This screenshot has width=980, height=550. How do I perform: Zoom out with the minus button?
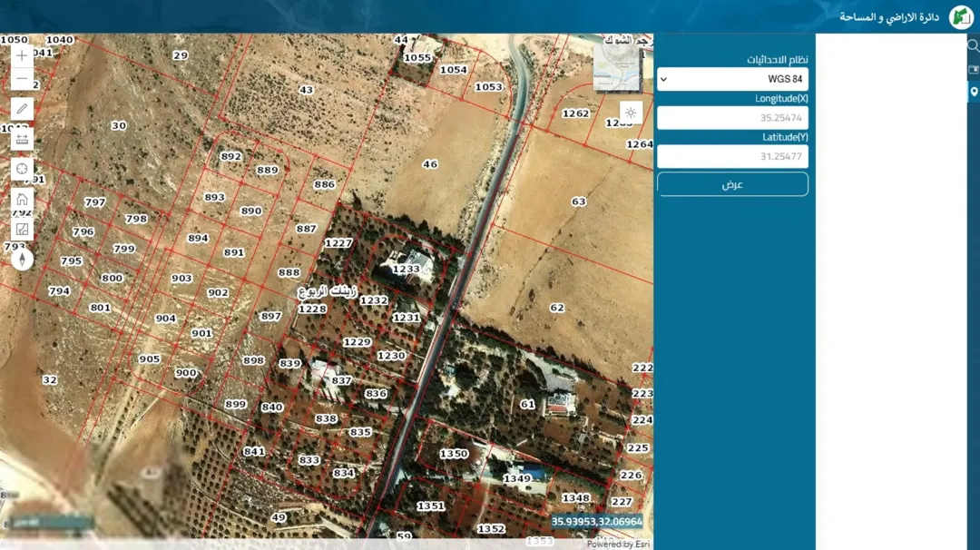[x=22, y=79]
